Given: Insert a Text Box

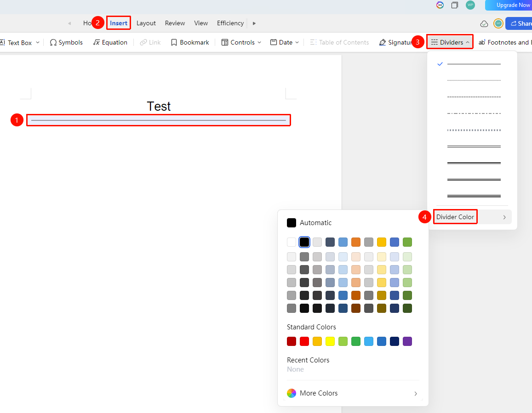Looking at the screenshot, I should pyautogui.click(x=16, y=43).
